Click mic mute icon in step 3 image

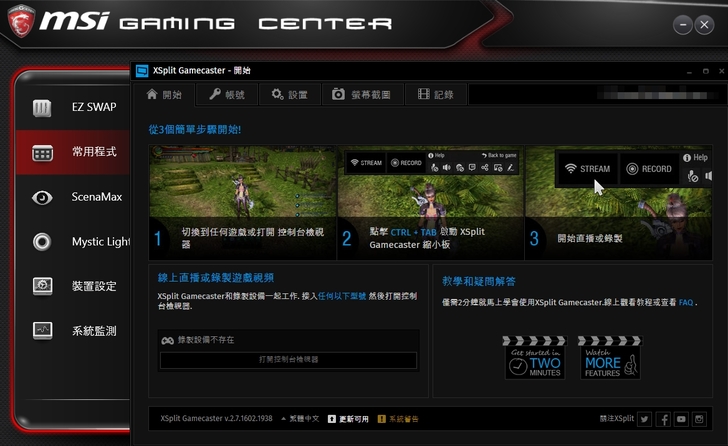[692, 176]
